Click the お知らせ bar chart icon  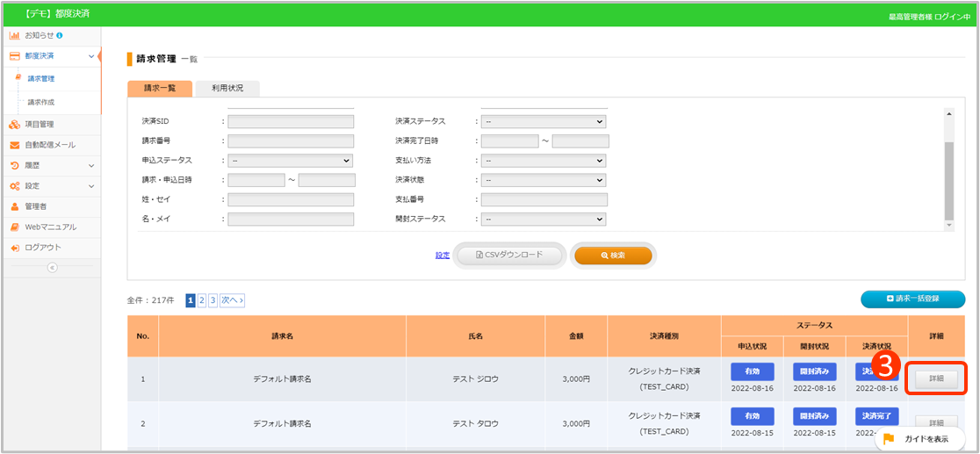15,35
